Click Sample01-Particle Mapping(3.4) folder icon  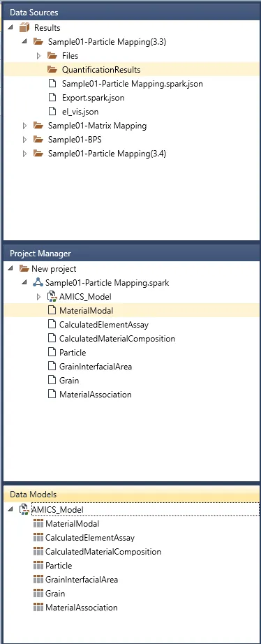click(38, 153)
